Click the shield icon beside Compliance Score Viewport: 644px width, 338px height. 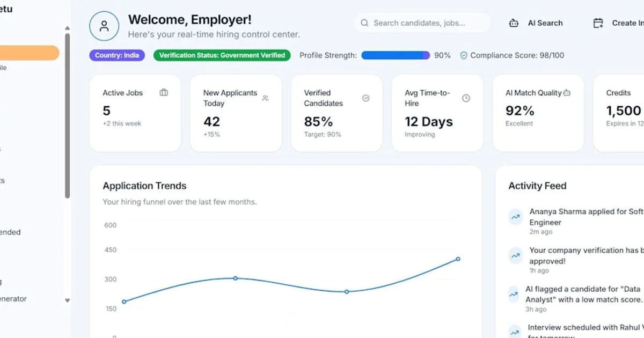click(464, 55)
